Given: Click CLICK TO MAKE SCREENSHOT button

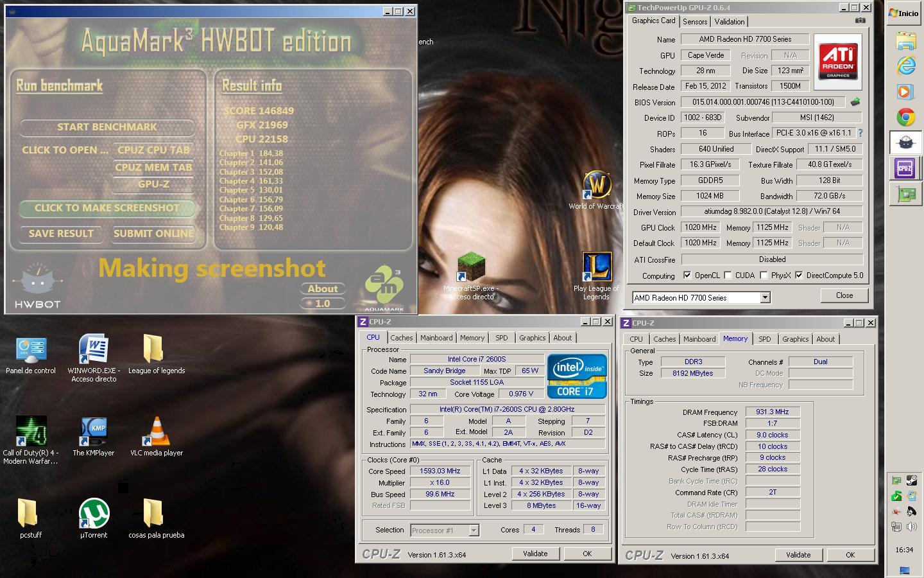Looking at the screenshot, I should pyautogui.click(x=107, y=208).
